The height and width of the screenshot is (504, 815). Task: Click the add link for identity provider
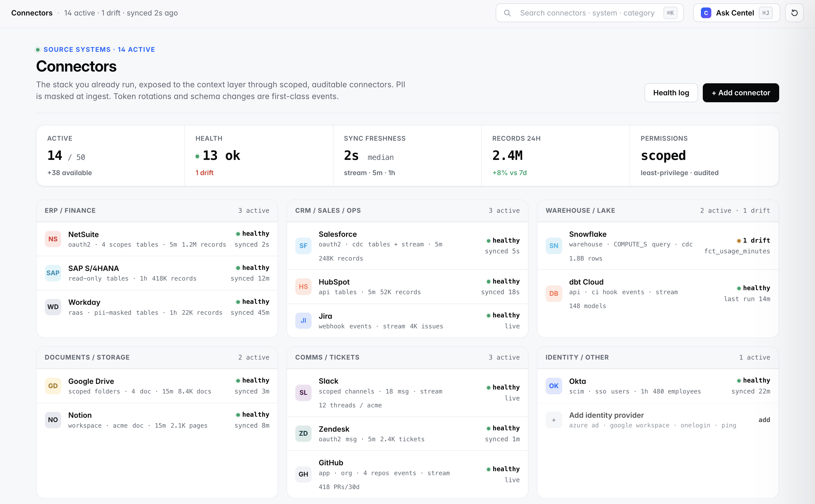click(764, 420)
